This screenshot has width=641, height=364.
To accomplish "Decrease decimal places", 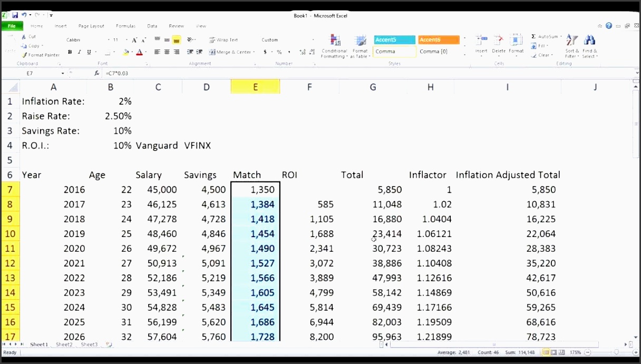I will (x=312, y=52).
